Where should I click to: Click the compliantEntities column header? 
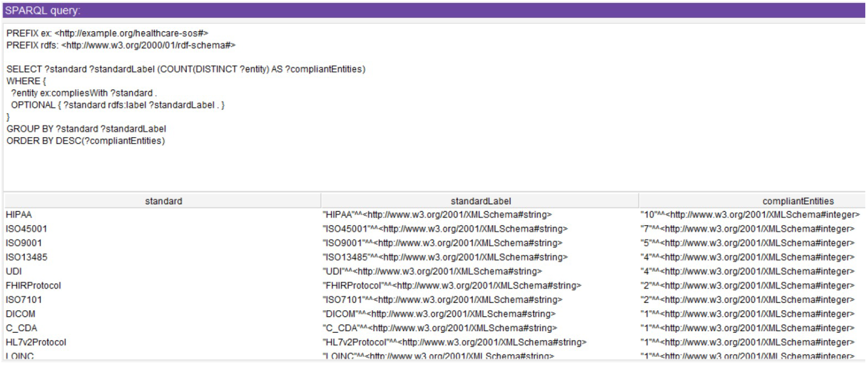point(798,201)
